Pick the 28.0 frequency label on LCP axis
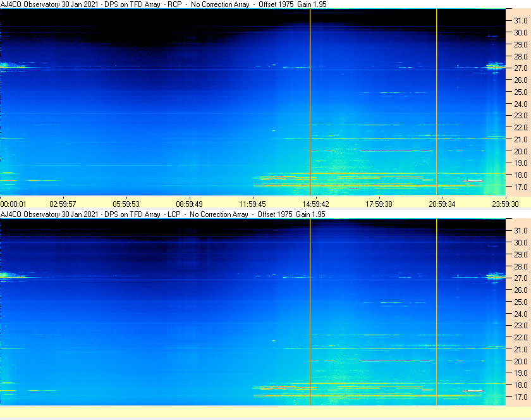The height and width of the screenshot is (420, 531). pos(521,266)
